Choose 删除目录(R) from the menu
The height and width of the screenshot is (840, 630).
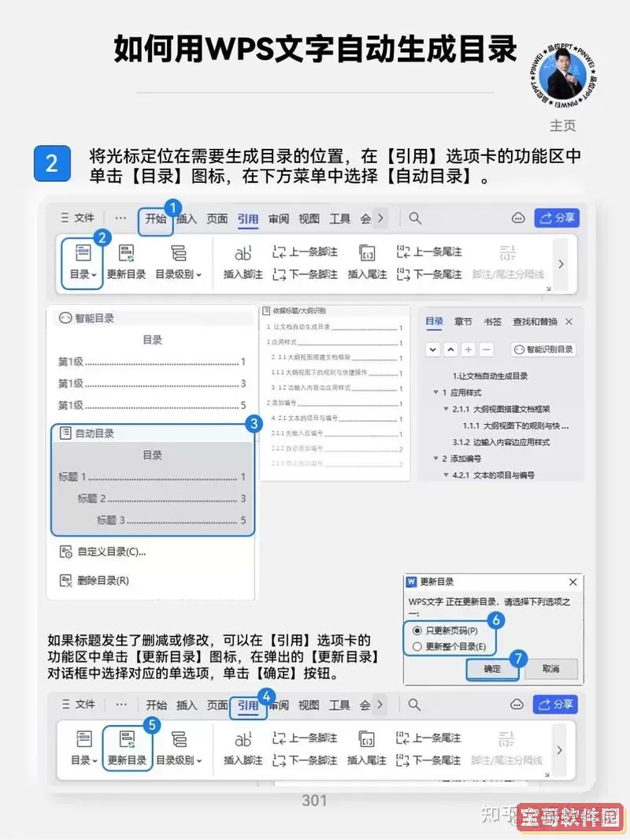[x=94, y=580]
